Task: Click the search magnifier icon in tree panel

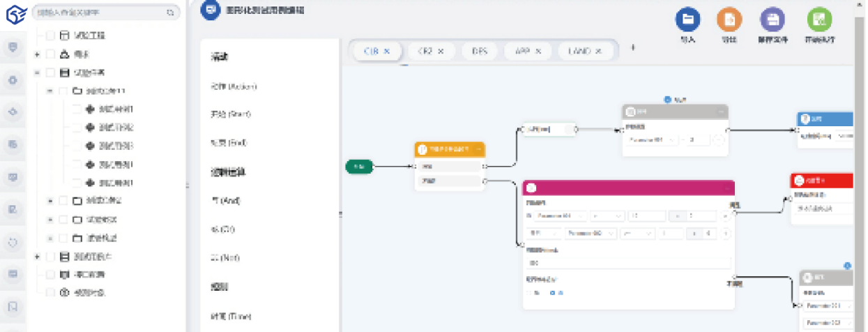Action: pyautogui.click(x=170, y=13)
